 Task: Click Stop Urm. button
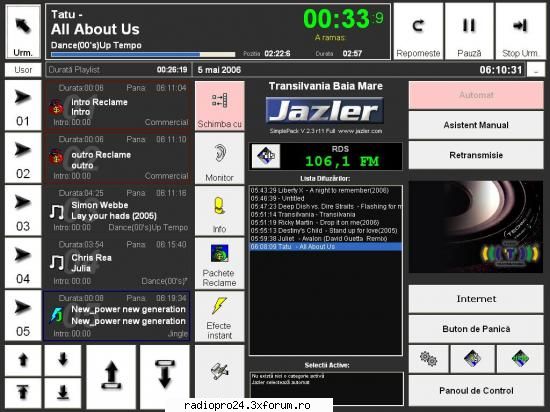coord(520,32)
